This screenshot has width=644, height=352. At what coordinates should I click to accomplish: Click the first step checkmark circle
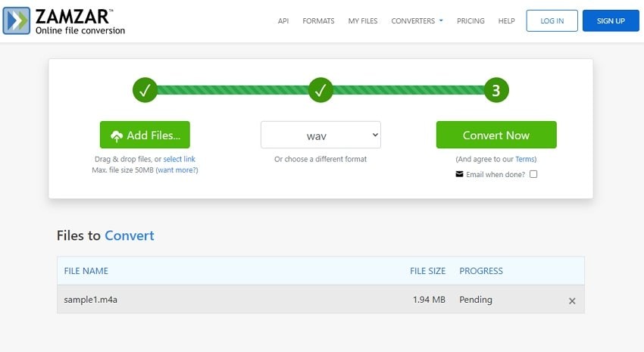(145, 90)
